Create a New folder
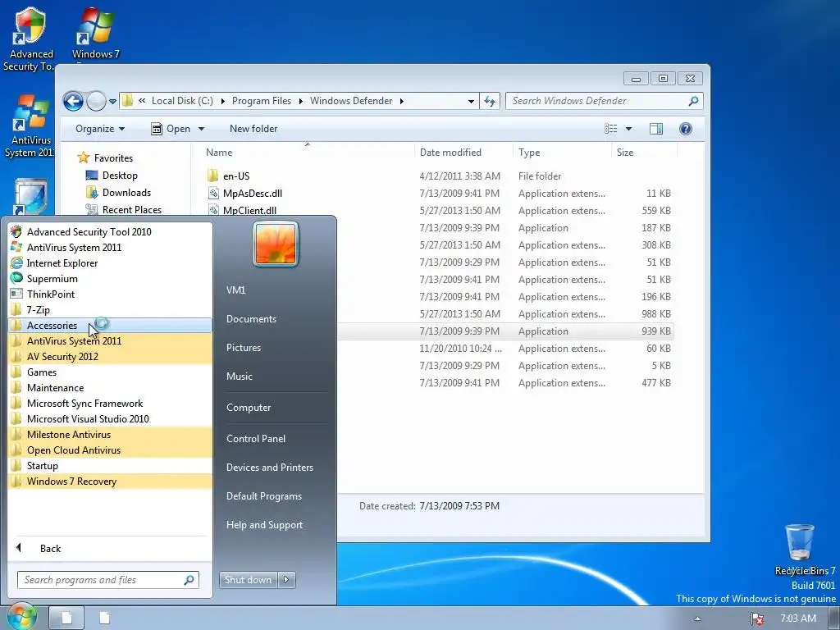This screenshot has height=630, width=840. point(253,129)
